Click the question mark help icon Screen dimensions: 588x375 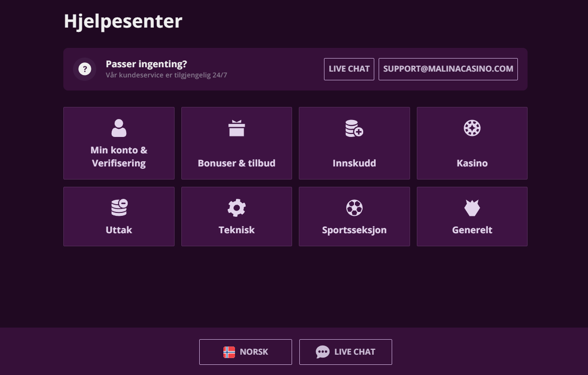85,69
